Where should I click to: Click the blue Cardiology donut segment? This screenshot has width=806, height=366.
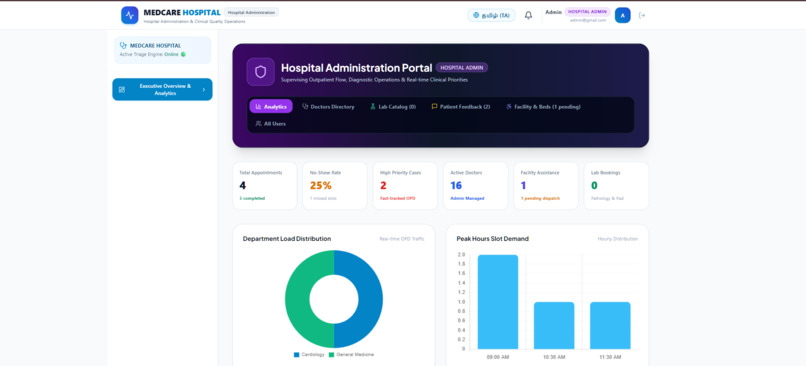click(x=371, y=299)
